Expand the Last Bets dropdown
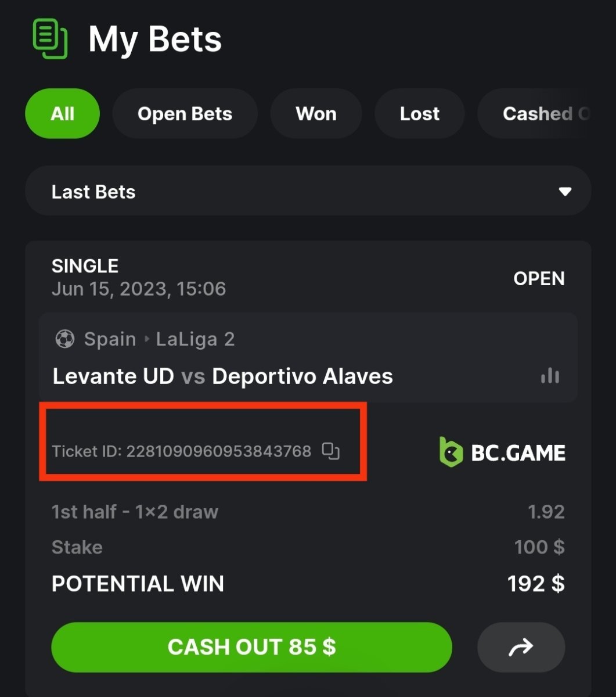The width and height of the screenshot is (616, 697). click(308, 191)
